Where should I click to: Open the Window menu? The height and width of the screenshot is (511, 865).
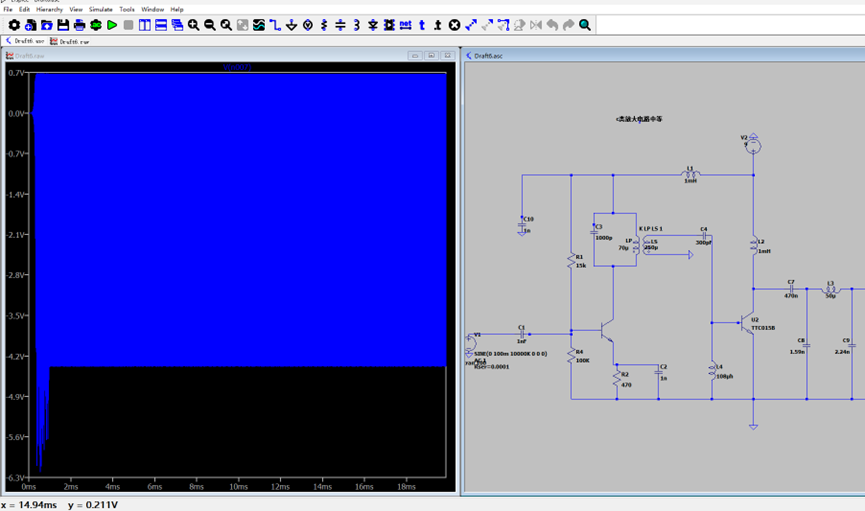pos(152,9)
